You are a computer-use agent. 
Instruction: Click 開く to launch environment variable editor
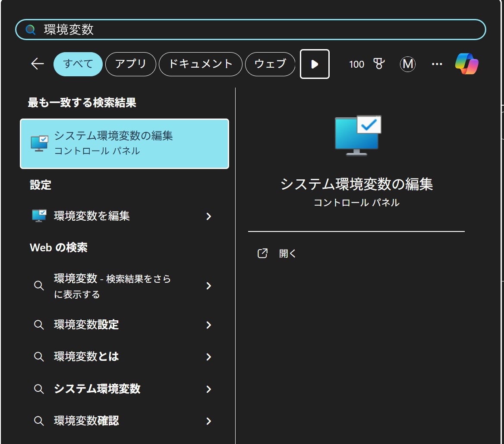click(x=287, y=253)
